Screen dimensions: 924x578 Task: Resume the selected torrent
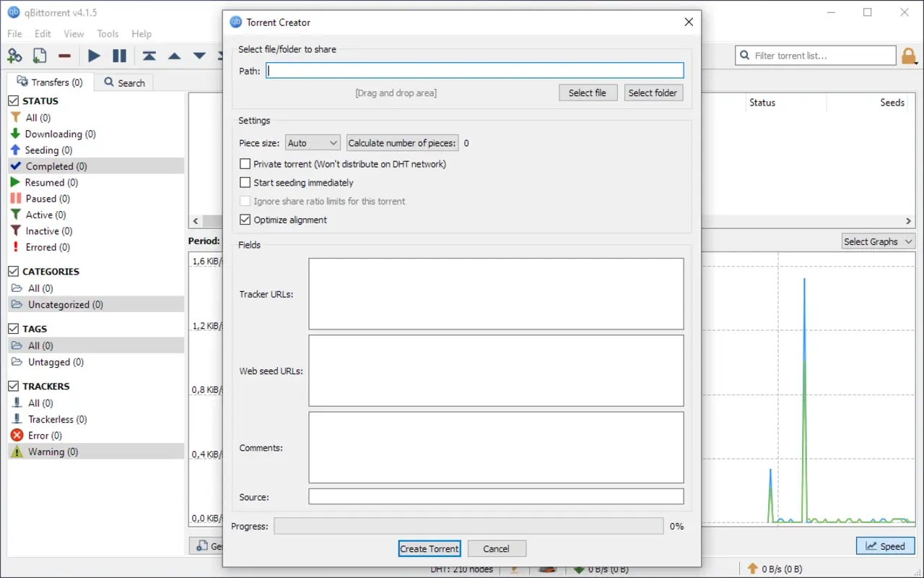point(93,55)
